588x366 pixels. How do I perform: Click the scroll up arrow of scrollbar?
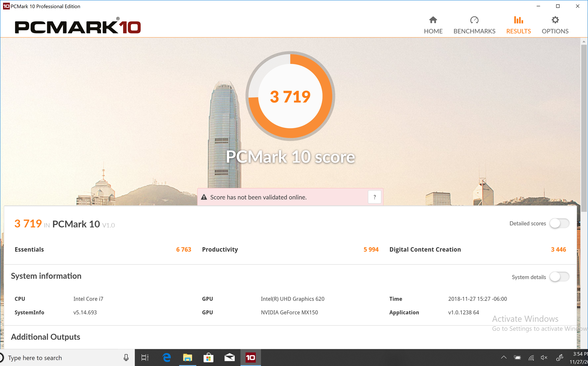584,41
